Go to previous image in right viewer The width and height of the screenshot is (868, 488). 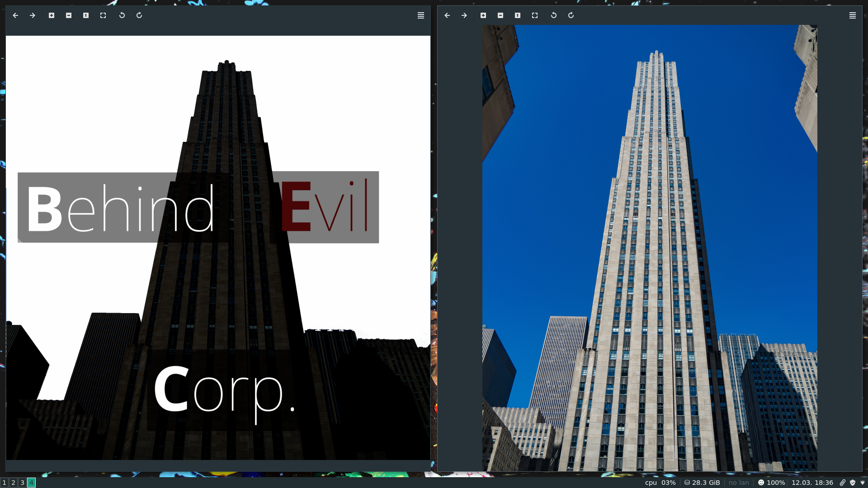tap(447, 15)
